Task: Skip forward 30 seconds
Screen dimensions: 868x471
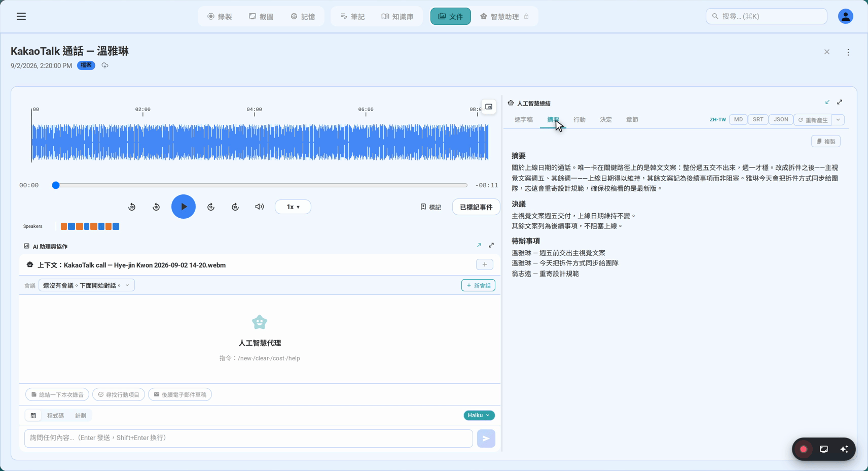Action: coord(235,207)
